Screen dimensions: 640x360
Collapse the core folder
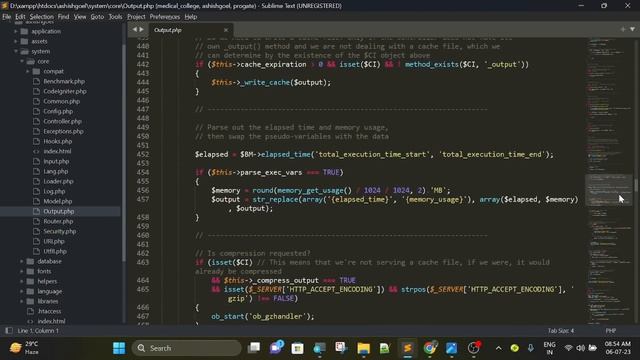(x=22, y=61)
